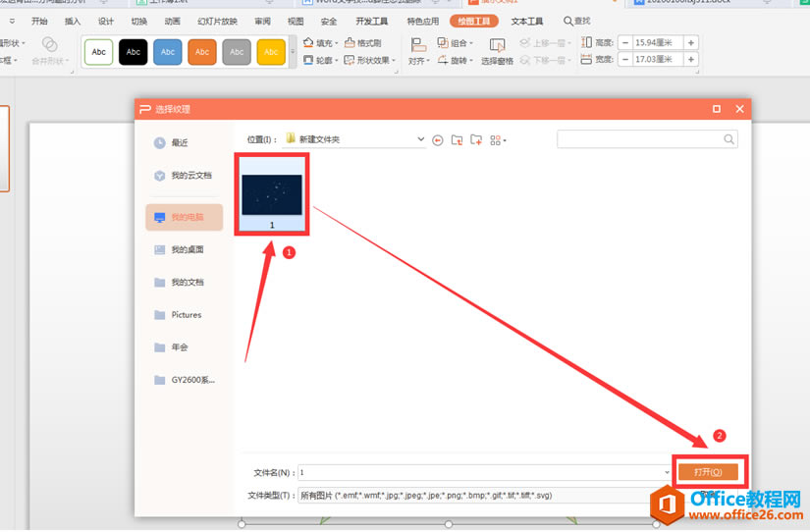Select 我的云文档 in the sidebar
Image resolution: width=810 pixels, height=532 pixels.
point(185,176)
